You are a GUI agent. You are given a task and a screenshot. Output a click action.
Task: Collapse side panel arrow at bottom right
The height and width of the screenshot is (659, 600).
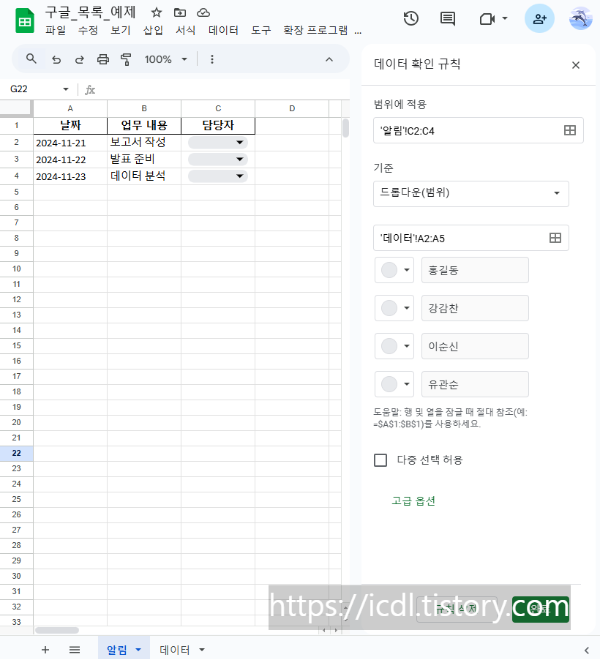pyautogui.click(x=587, y=651)
